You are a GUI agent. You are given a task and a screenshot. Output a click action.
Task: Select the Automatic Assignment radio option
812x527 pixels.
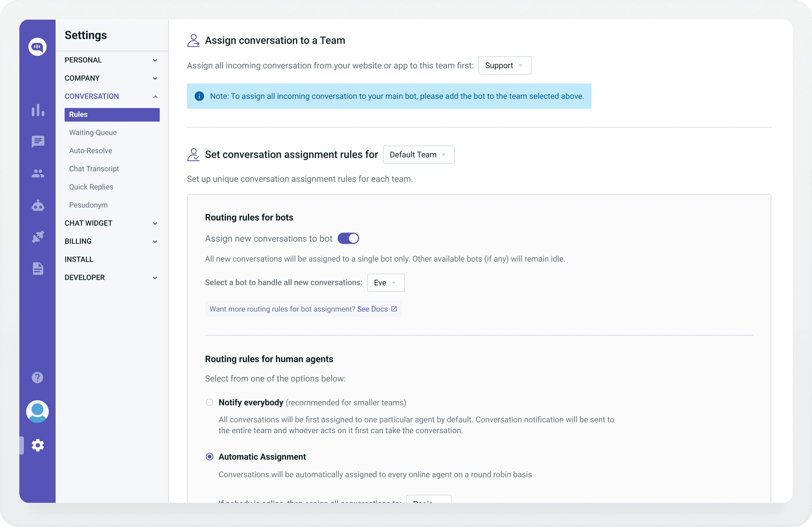(x=209, y=457)
